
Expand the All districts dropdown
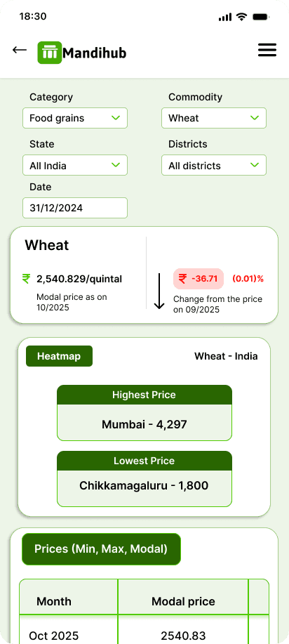(x=214, y=165)
